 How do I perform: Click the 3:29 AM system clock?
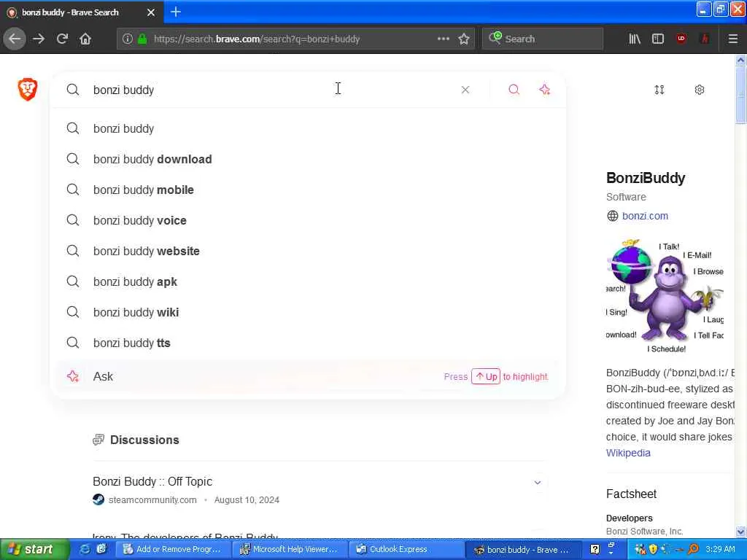720,549
